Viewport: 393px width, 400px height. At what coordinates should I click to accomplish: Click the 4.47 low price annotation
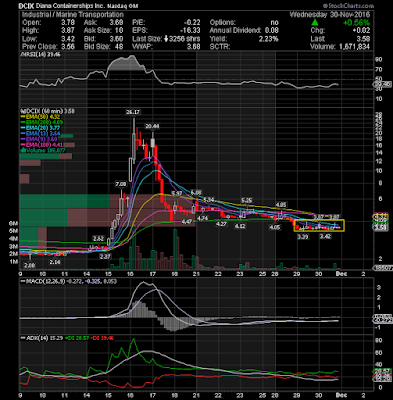(188, 221)
